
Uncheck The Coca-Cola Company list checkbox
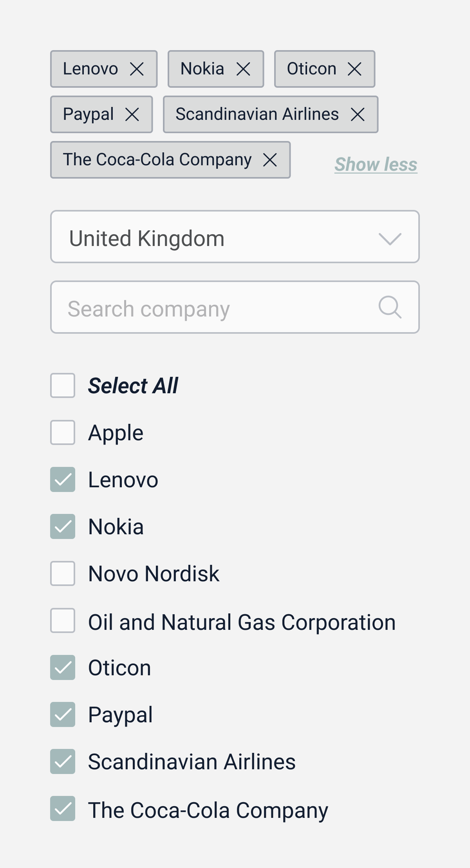pyautogui.click(x=63, y=808)
